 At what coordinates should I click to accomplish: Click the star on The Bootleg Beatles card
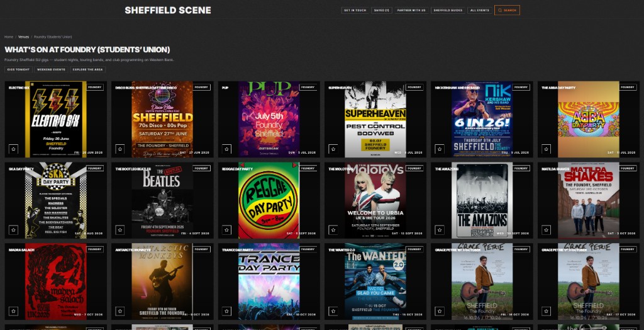[x=120, y=230]
